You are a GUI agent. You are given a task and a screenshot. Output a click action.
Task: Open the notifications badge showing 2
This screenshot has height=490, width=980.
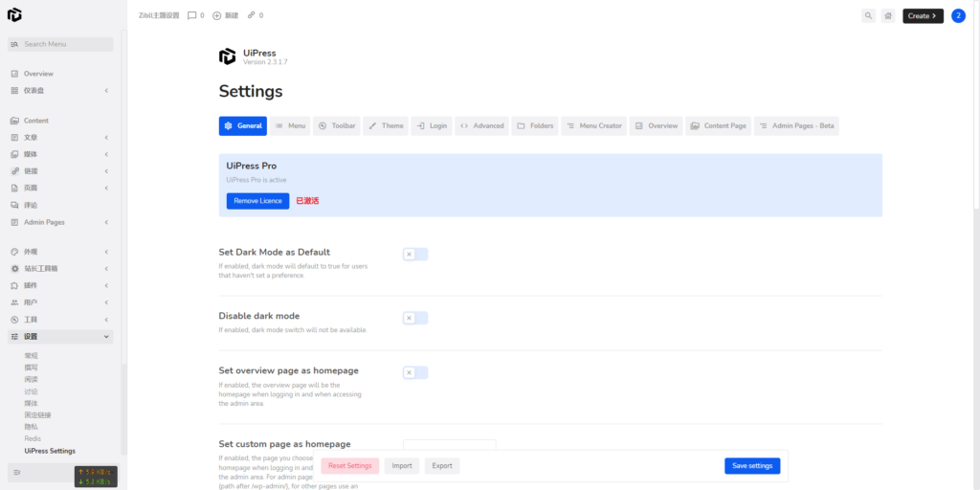958,15
